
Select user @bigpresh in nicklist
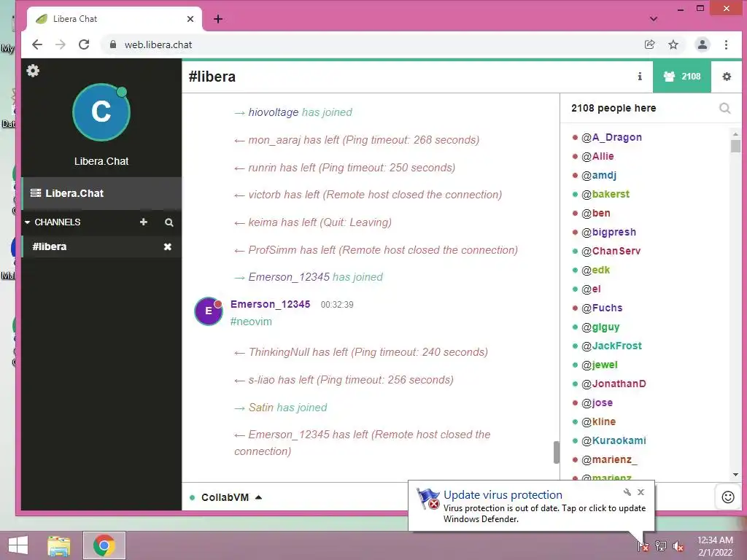pyautogui.click(x=609, y=232)
